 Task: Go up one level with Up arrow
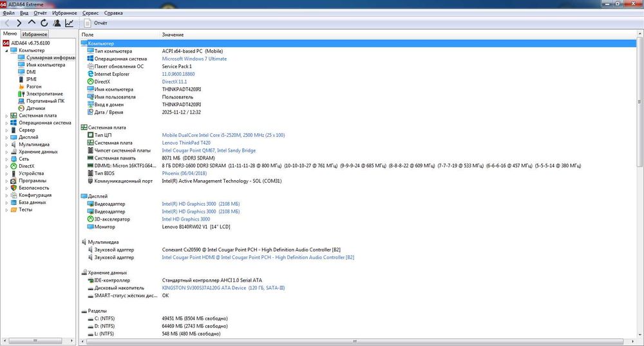[31, 23]
